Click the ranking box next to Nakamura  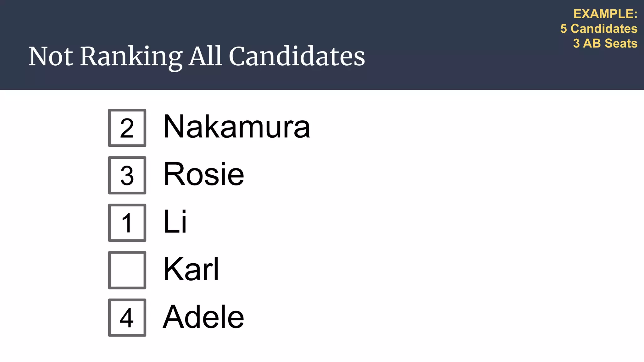point(127,128)
